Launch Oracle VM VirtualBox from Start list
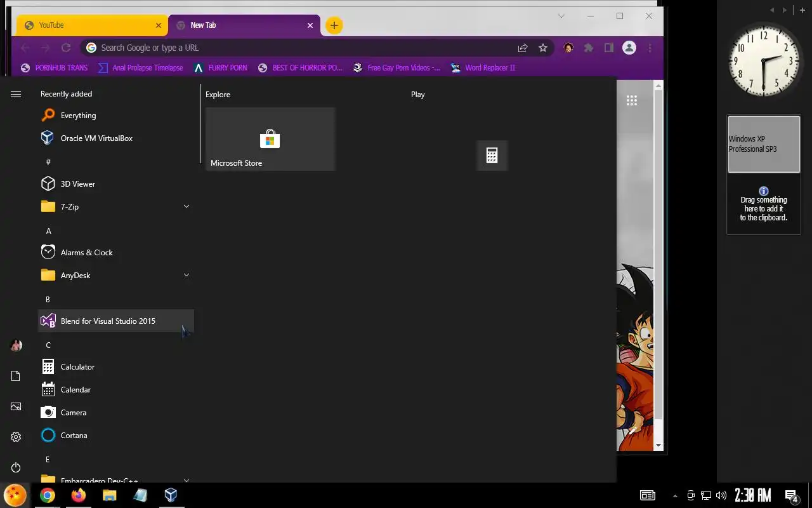Viewport: 812px width, 508px height. point(116,138)
